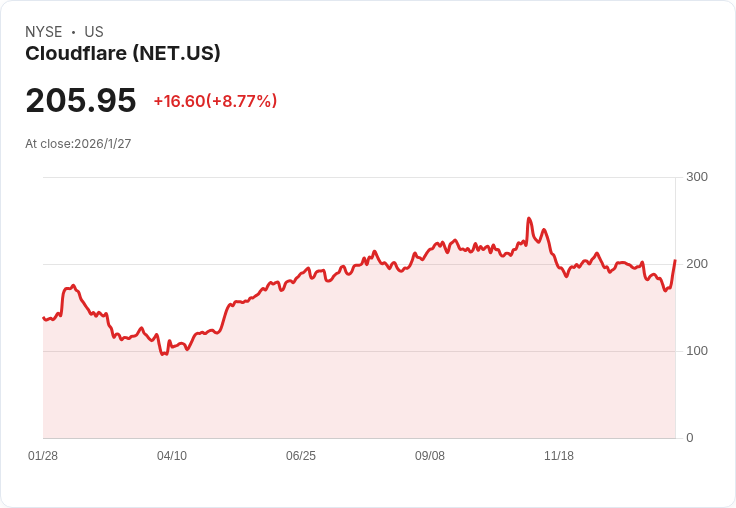Click the Cloudflare (NET.US) title
This screenshot has height=508, width=736.
(123, 54)
